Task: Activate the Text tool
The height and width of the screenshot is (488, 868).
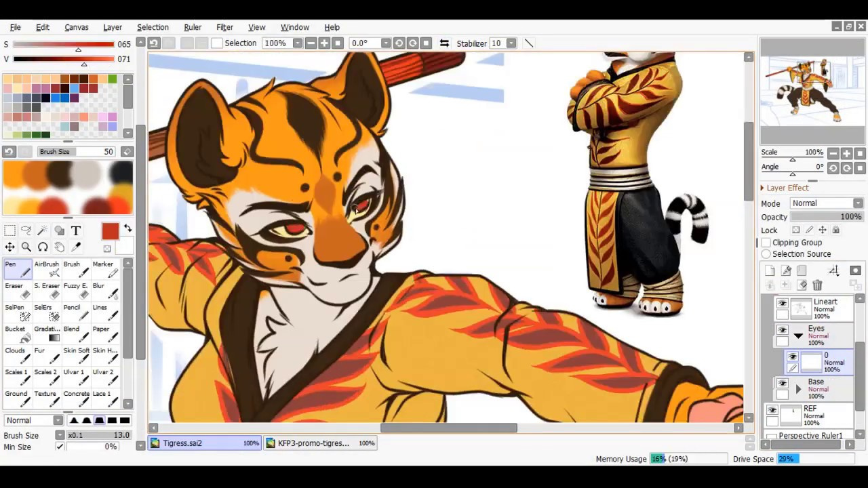Action: pyautogui.click(x=76, y=231)
